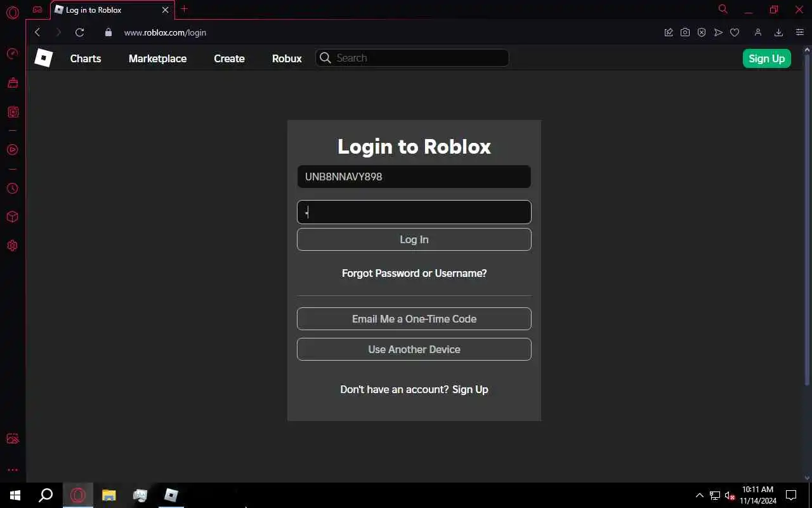The height and width of the screenshot is (508, 812).
Task: Reload the page with the refresh icon
Action: tap(79, 32)
